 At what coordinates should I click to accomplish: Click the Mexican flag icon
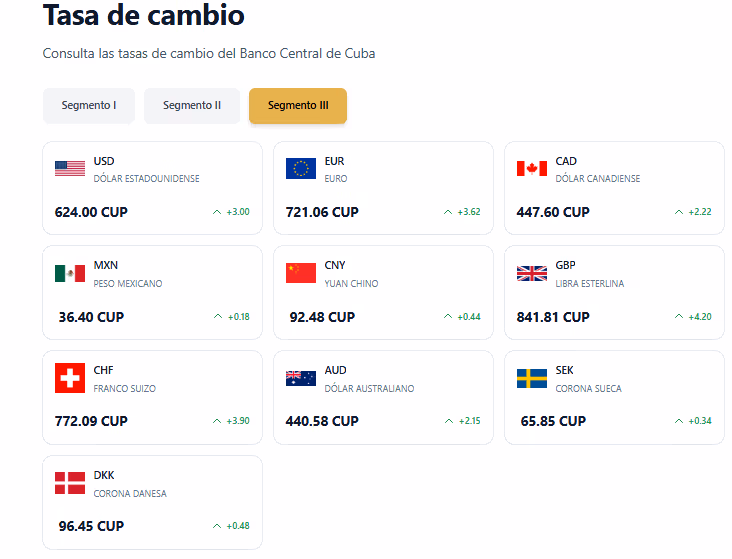(70, 273)
